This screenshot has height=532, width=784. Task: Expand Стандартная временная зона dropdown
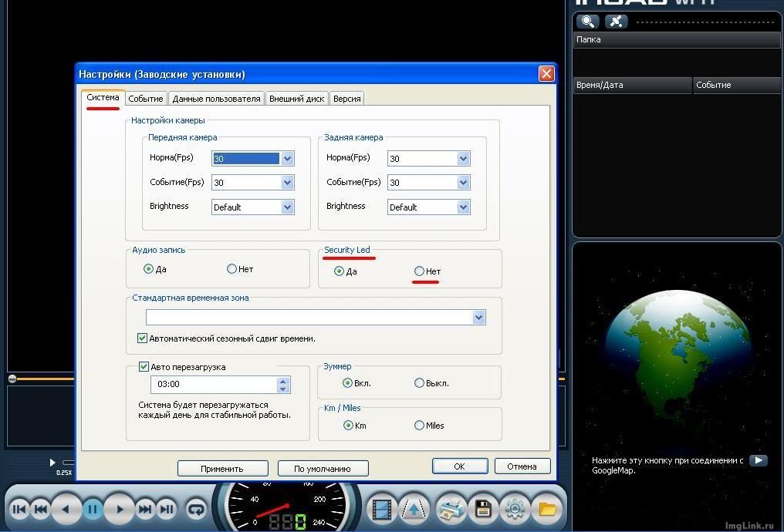(x=478, y=317)
